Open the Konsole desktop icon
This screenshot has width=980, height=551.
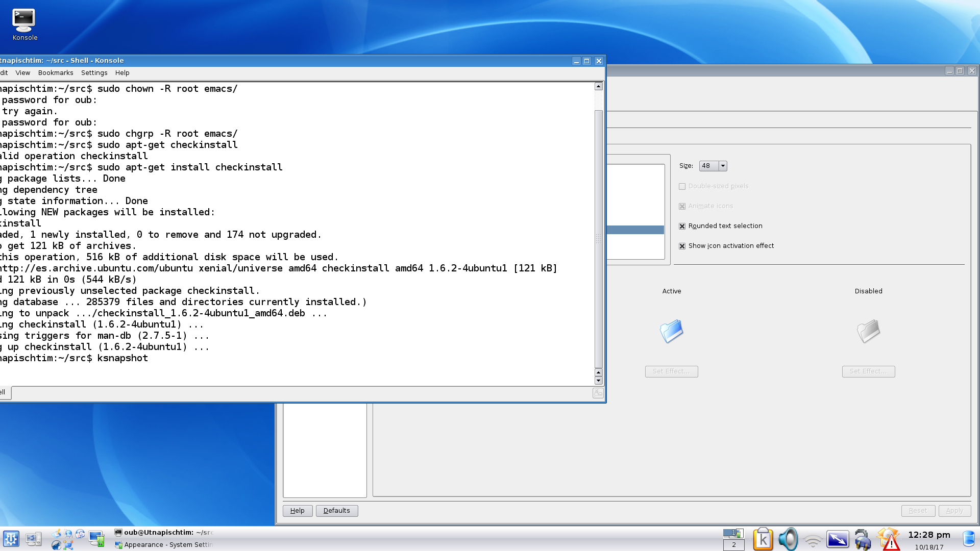[x=24, y=24]
